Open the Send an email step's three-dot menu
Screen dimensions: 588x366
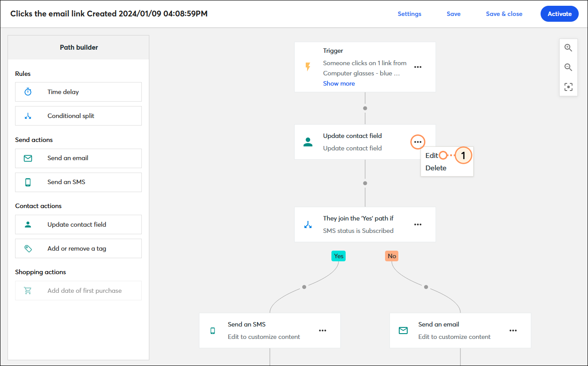(x=513, y=331)
